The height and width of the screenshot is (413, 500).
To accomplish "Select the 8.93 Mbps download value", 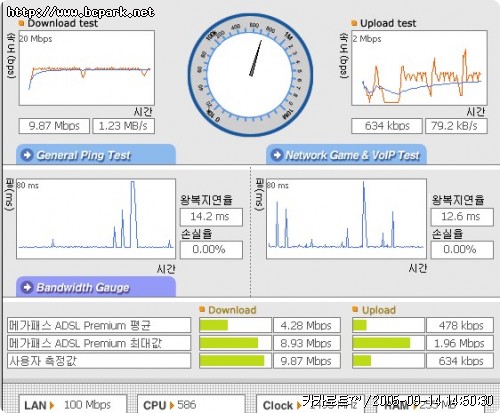I will tap(307, 343).
